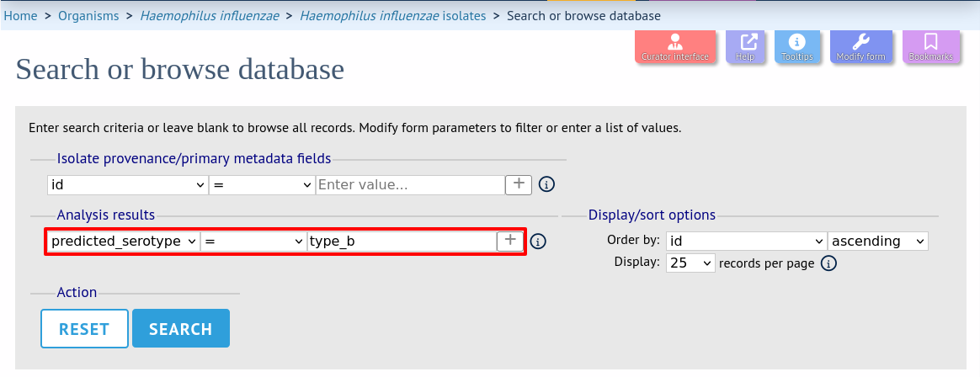Viewport: 980px width, 377px height.
Task: Show info for provenance fields row
Action: coord(547,185)
